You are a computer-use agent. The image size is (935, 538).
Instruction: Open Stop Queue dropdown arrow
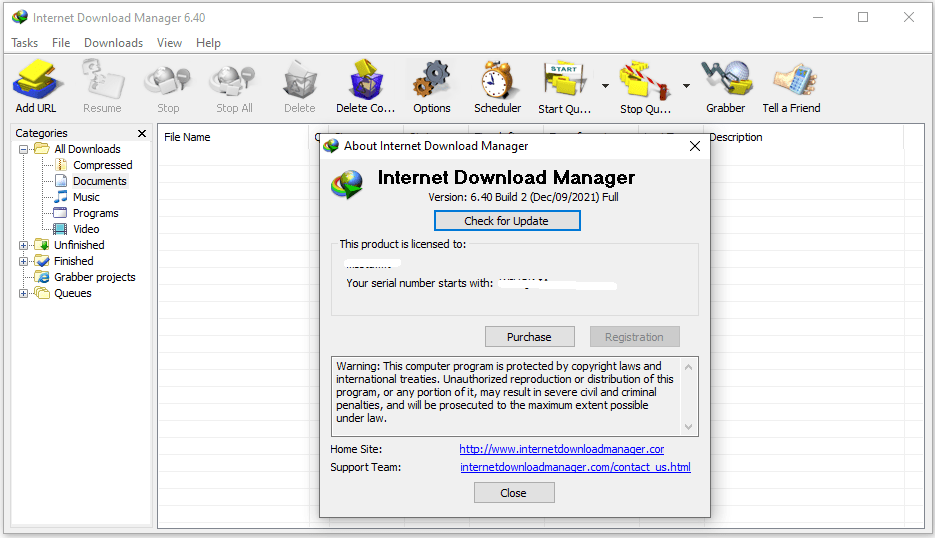tap(686, 86)
